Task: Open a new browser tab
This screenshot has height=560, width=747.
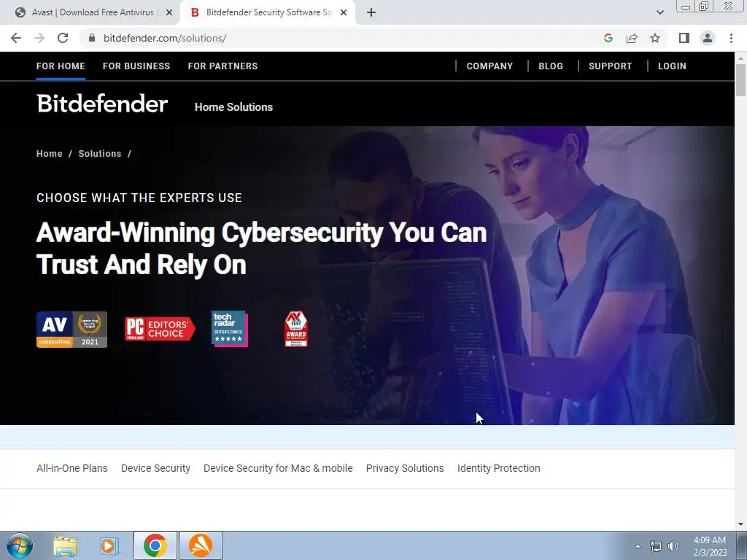Action: [x=371, y=13]
